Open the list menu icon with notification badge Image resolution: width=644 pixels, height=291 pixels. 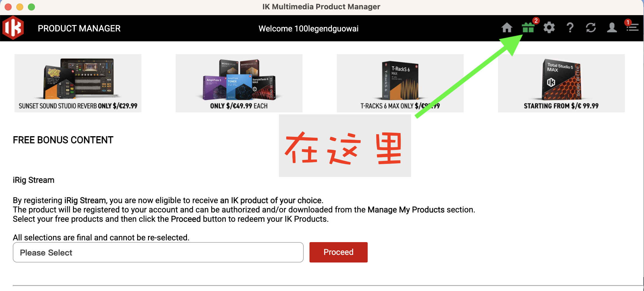coord(632,27)
